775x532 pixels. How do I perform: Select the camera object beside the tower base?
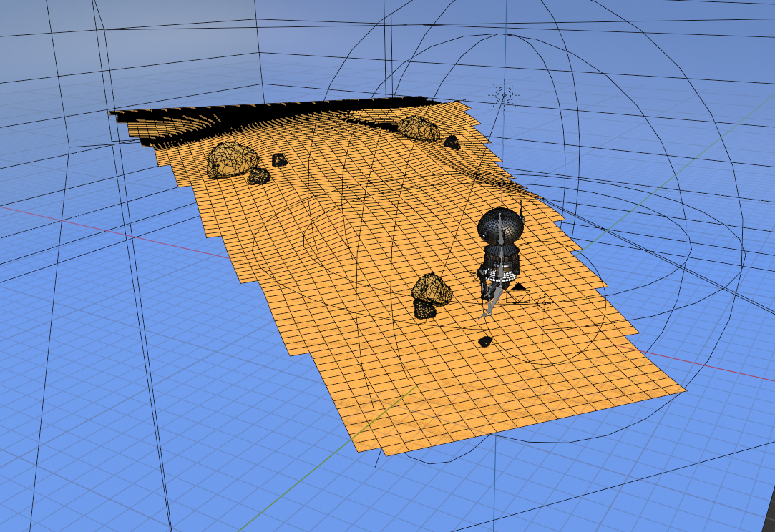(x=517, y=293)
